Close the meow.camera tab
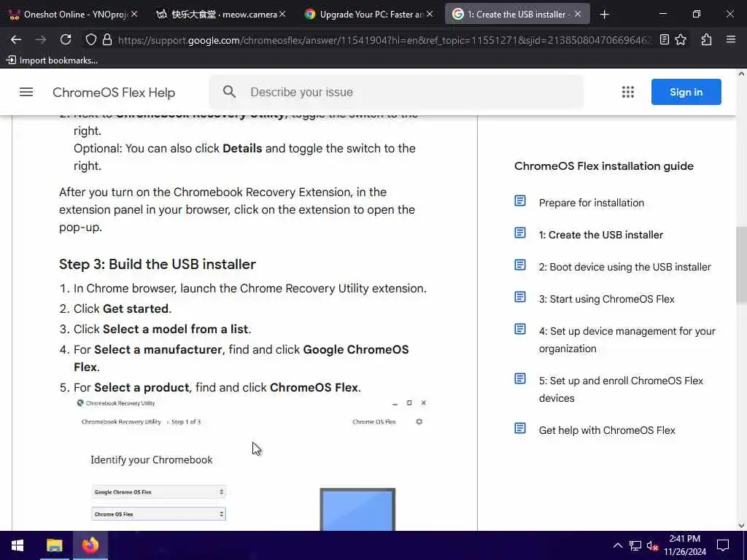The width and height of the screenshot is (747, 560). point(282,15)
